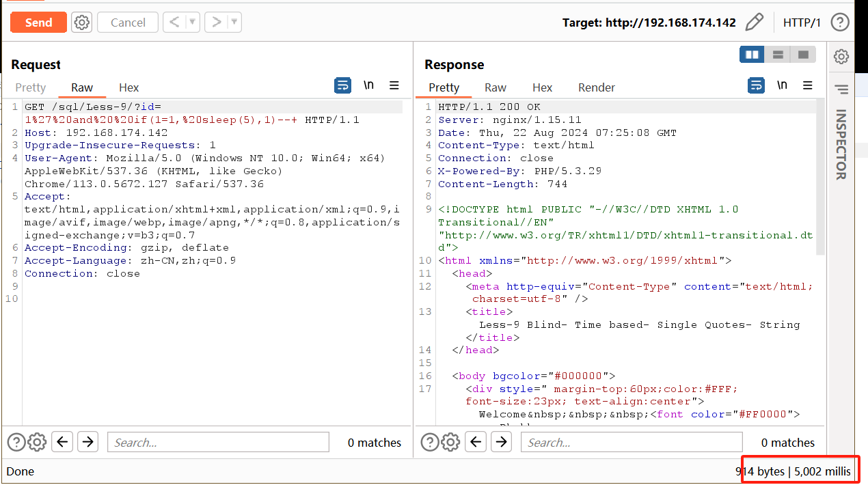Image resolution: width=868 pixels, height=485 pixels.
Task: Select top-bottom split layout view
Action: pyautogui.click(x=777, y=55)
